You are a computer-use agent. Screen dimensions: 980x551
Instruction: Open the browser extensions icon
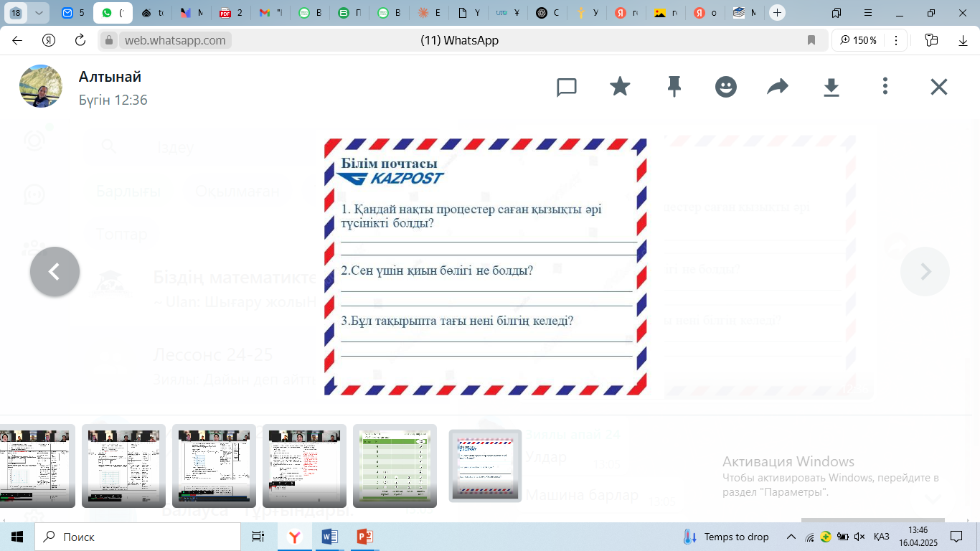[x=932, y=40]
